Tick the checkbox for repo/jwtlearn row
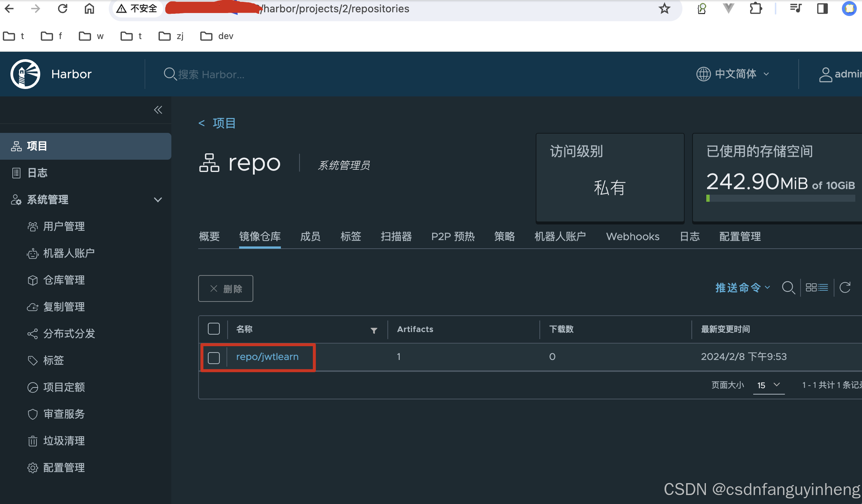Viewport: 862px width, 504px height. point(214,358)
